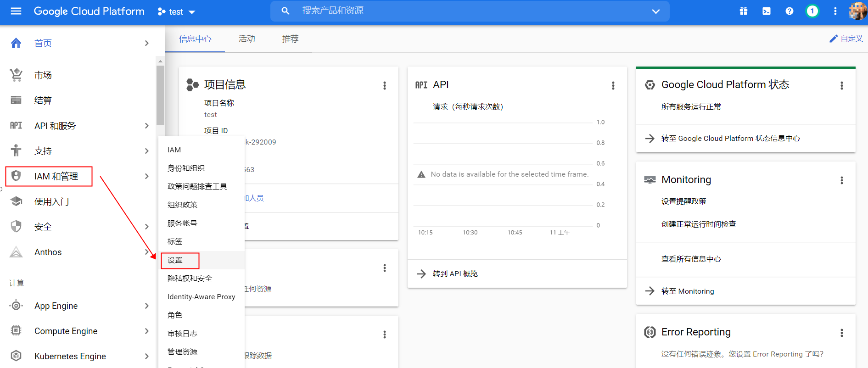View the notifications badge showing 1

tap(812, 11)
